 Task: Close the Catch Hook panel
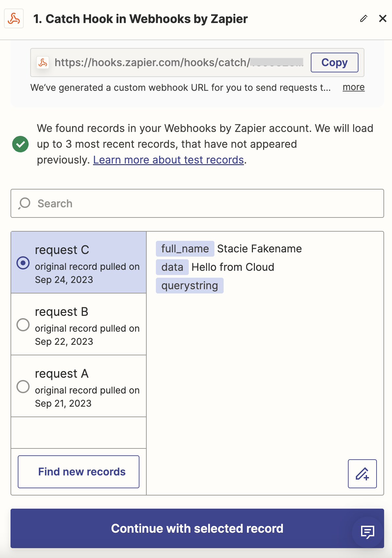click(x=382, y=18)
